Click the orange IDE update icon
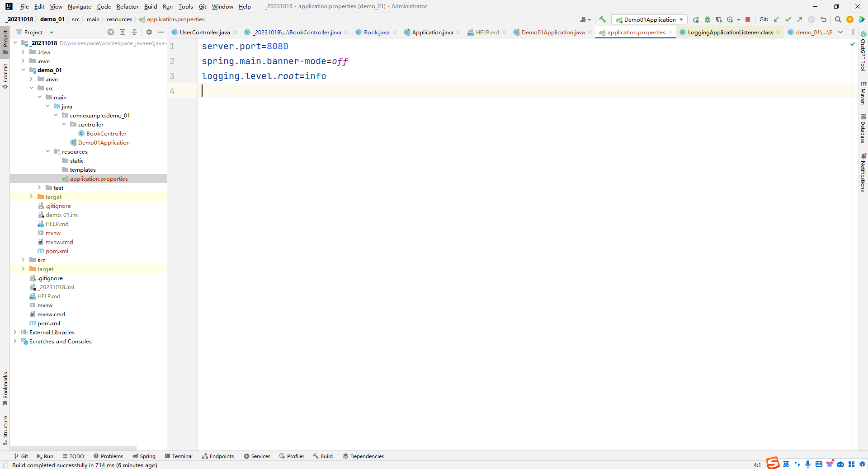868x469 pixels. pos(850,19)
